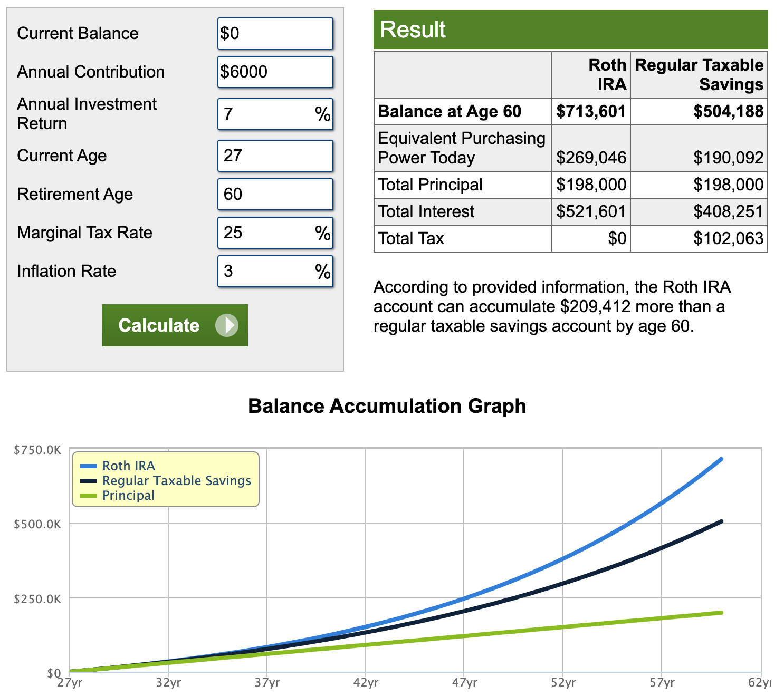Click the Regular Taxable Savings column header
This screenshot has width=784, height=696.
click(x=699, y=74)
